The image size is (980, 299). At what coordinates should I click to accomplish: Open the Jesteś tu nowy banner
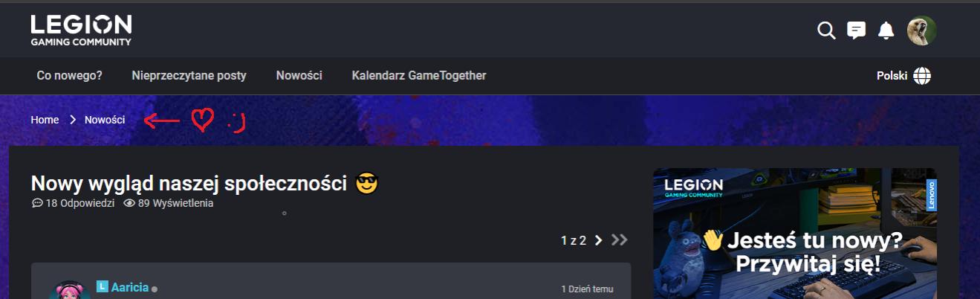(x=795, y=234)
